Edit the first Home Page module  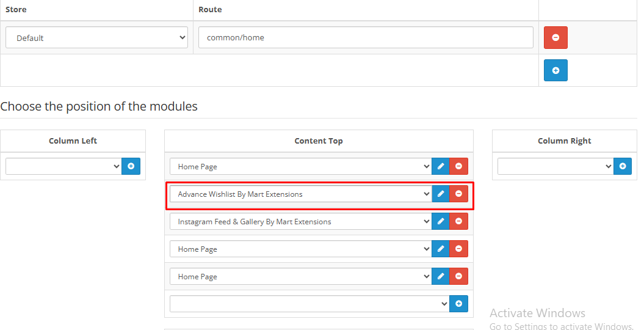tap(440, 166)
